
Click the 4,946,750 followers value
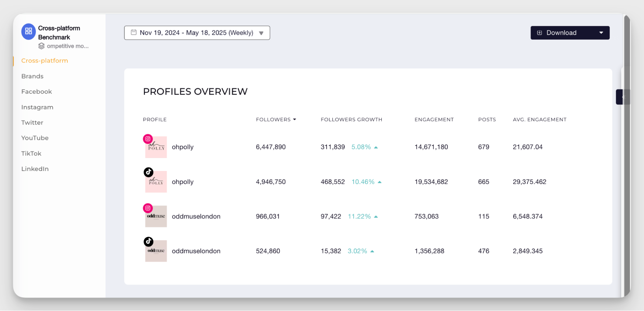coord(271,182)
